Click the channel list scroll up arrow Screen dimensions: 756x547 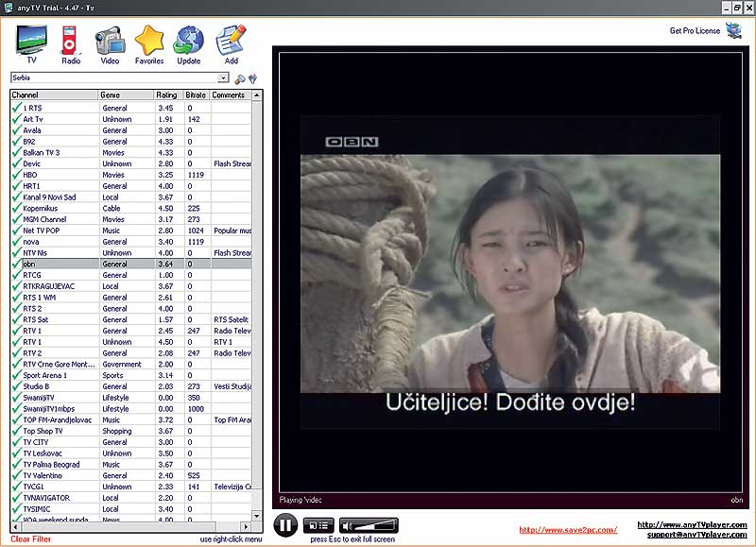click(257, 94)
